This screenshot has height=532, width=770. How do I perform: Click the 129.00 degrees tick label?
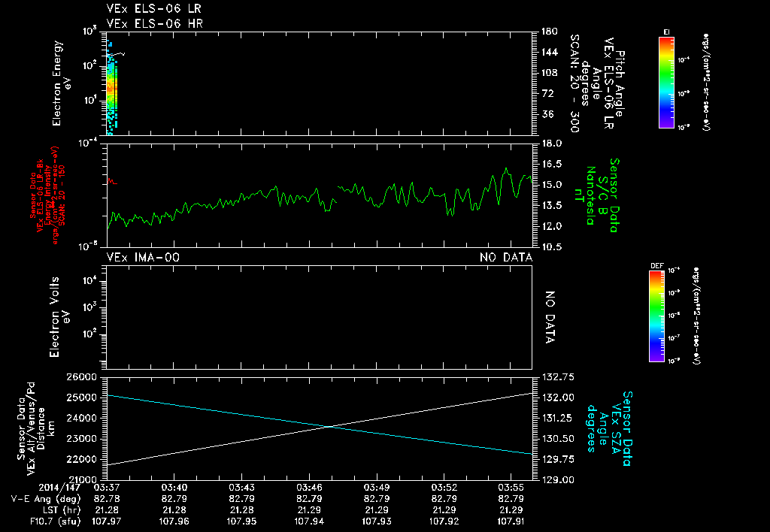557,480
